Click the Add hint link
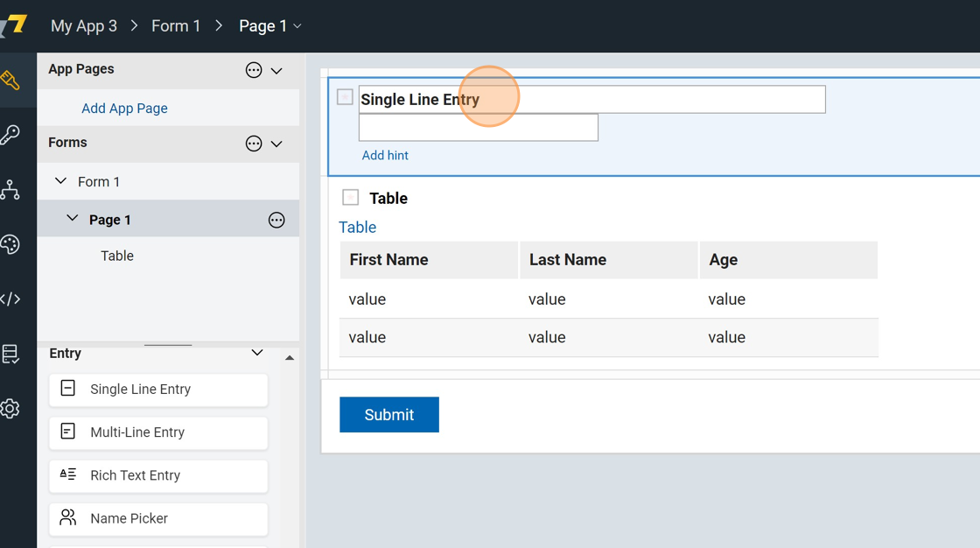The width and height of the screenshot is (980, 548). (385, 155)
